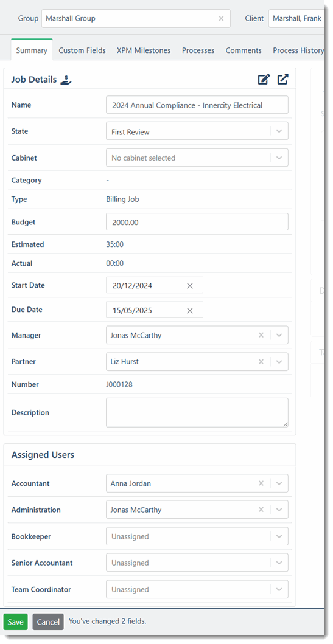Viewport: 333px width, 644px height.
Task: Click into the Budget input field
Action: click(x=197, y=222)
